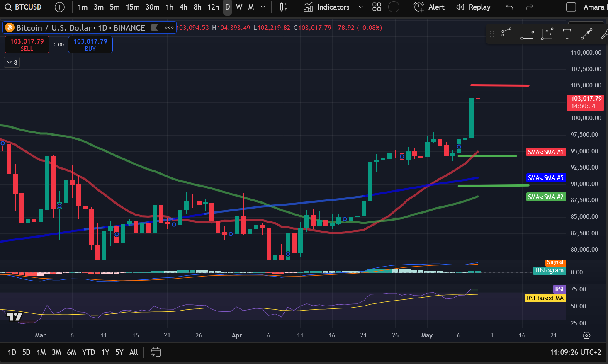Set chart range to 6M
Viewport: 608px width, 364px height.
[x=71, y=352]
